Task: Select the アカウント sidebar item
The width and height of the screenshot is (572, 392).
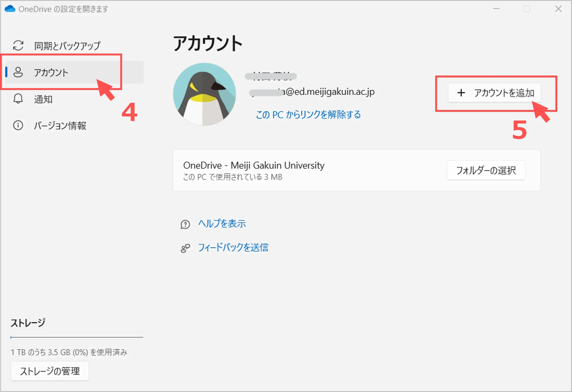Action: [x=74, y=72]
